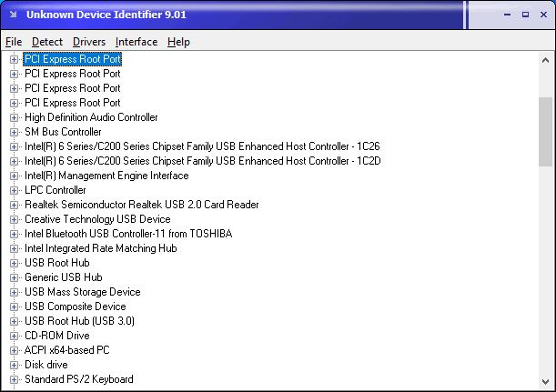The height and width of the screenshot is (392, 556).
Task: Expand the ACPI x64-based PC node
Action: 14,350
